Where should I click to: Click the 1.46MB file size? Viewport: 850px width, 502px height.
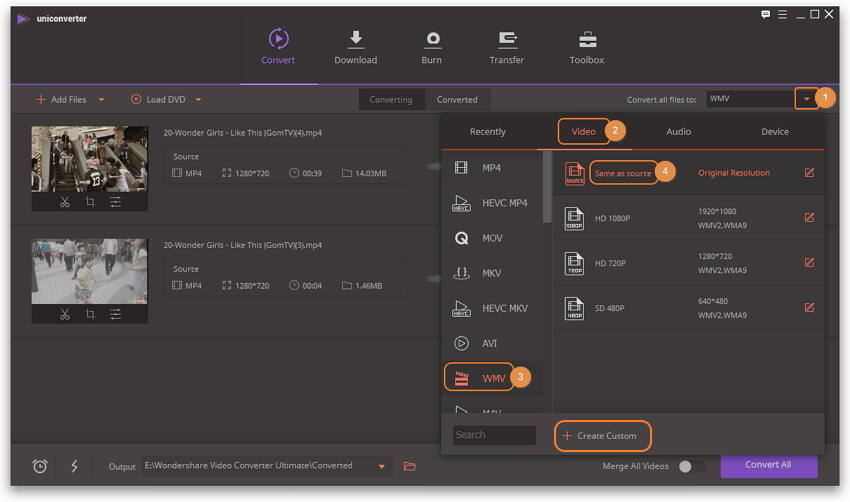click(369, 286)
